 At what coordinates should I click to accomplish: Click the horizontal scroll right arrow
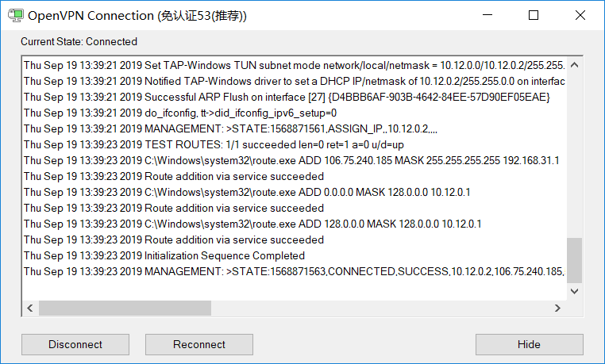[x=557, y=308]
